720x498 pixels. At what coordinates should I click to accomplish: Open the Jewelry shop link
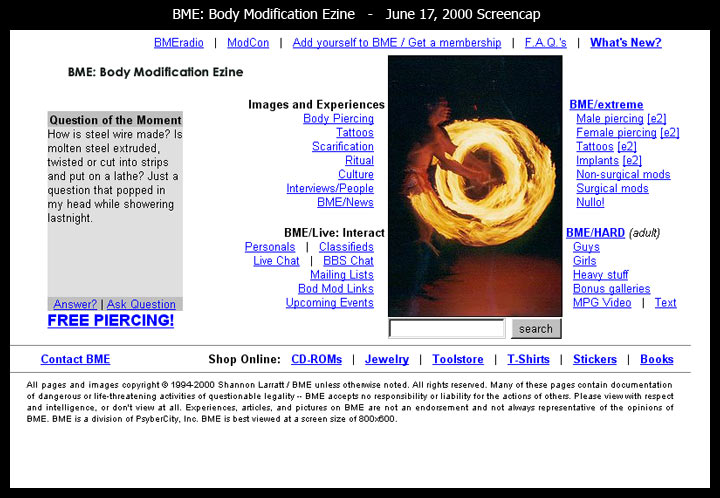(x=387, y=359)
